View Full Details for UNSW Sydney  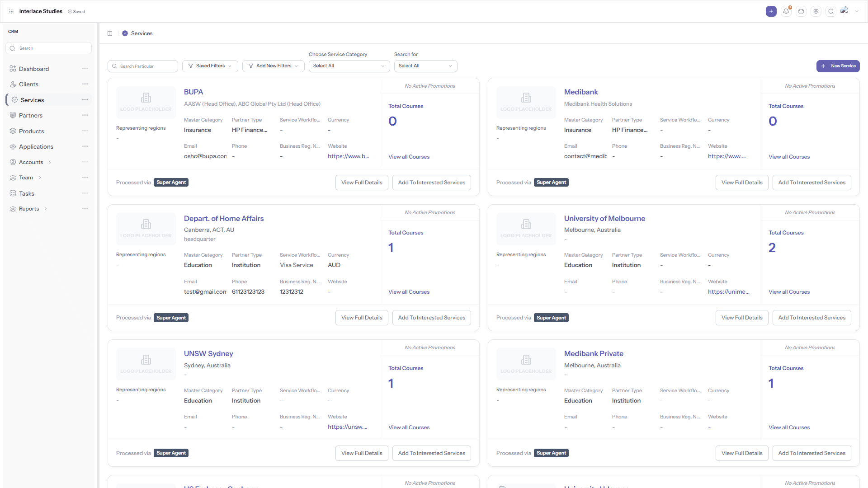coord(362,453)
